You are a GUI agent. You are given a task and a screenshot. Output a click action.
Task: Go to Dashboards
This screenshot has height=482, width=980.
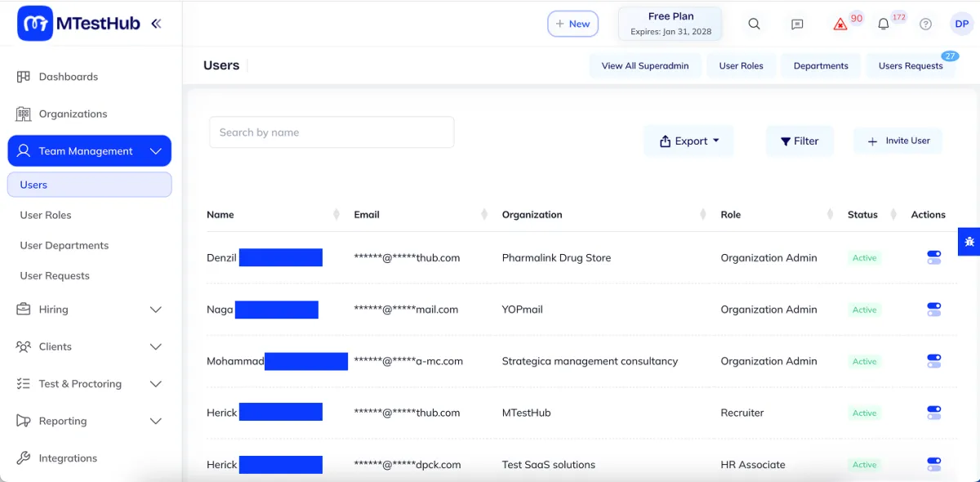(x=69, y=77)
